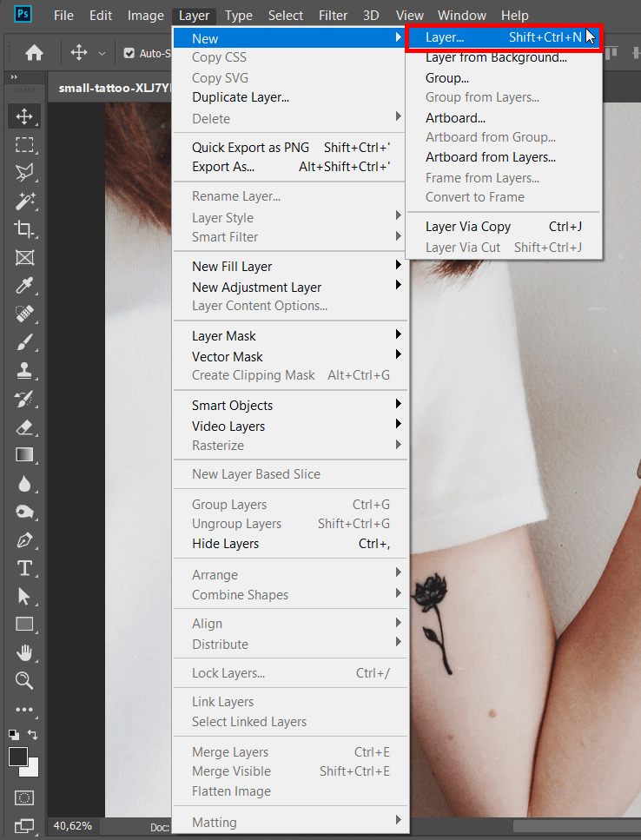This screenshot has width=641, height=840.
Task: Choose Group... in the New submenu
Action: (x=504, y=78)
